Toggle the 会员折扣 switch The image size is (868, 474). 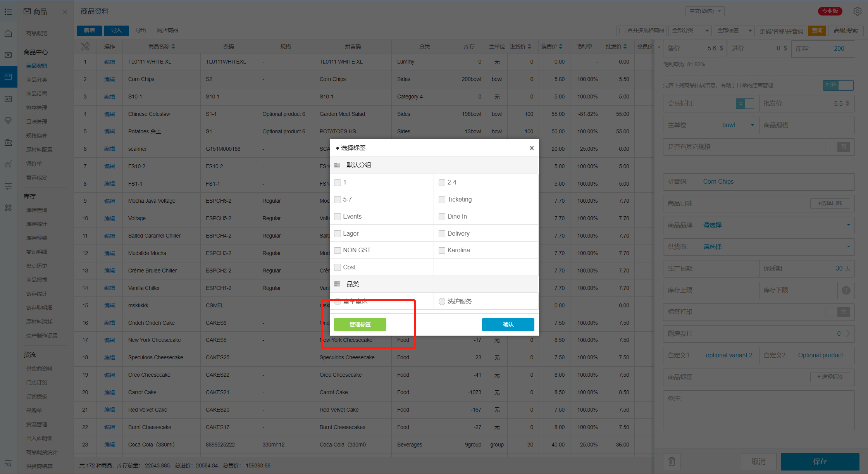745,103
